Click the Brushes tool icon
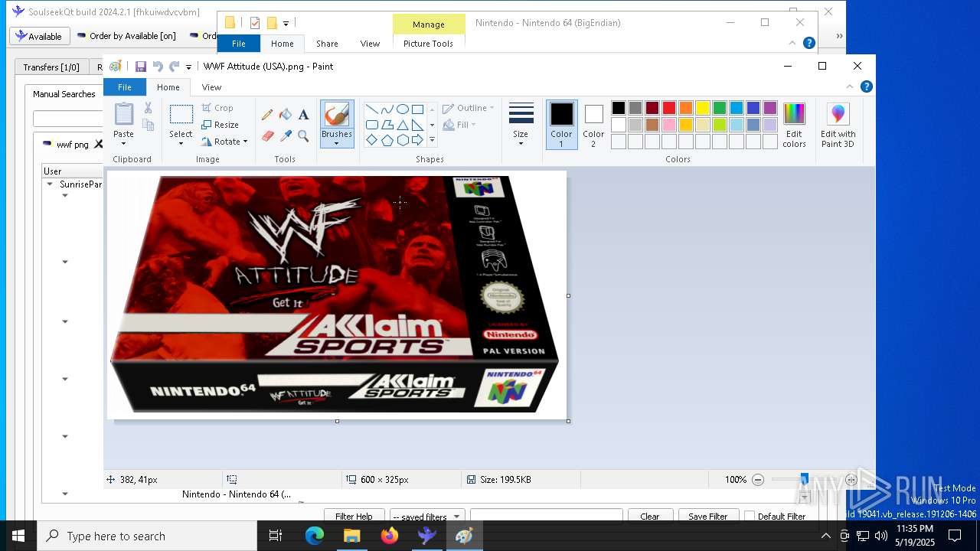 tap(337, 115)
